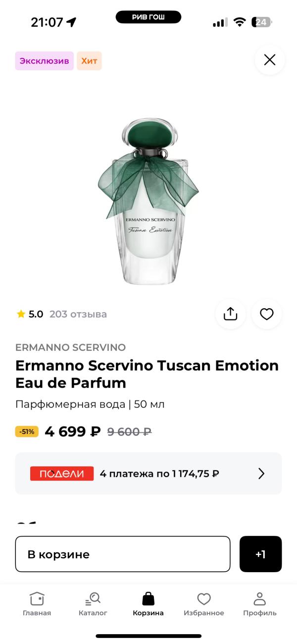Tap the РИВ ГОШ pill at top
Screen dimensions: 297x644
(148, 17)
